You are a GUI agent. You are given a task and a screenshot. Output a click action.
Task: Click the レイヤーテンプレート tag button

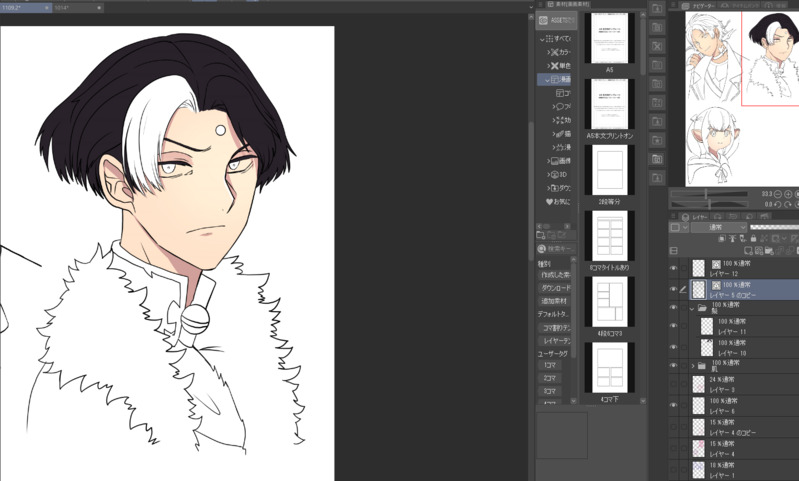554,341
